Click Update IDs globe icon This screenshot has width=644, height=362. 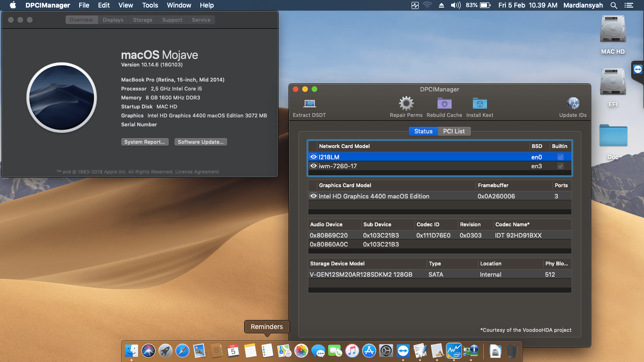pos(573,103)
